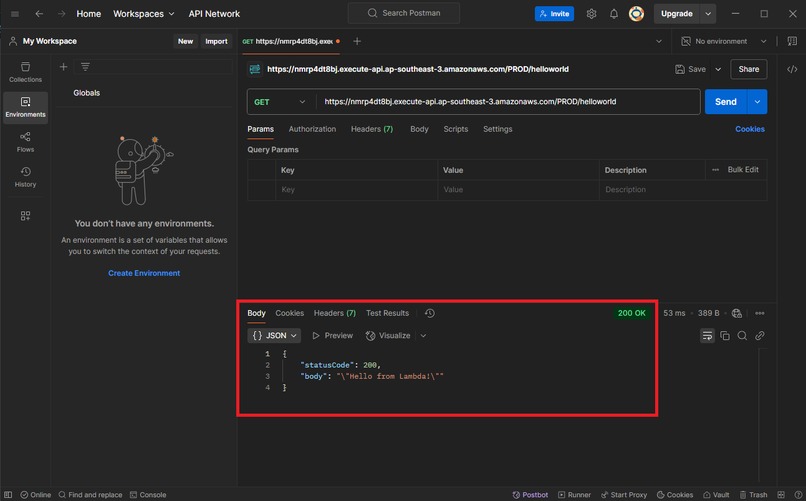Open the JSON format dropdown
This screenshot has width=806, height=501.
[274, 336]
